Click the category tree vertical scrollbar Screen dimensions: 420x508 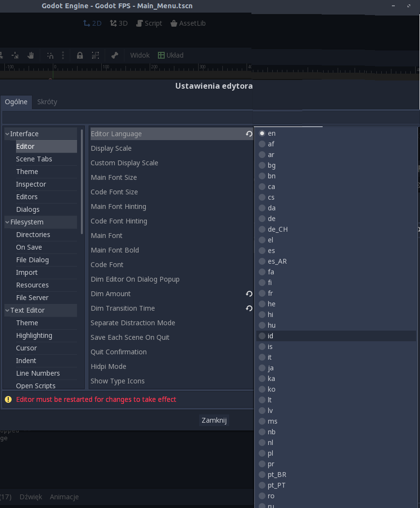point(81,181)
